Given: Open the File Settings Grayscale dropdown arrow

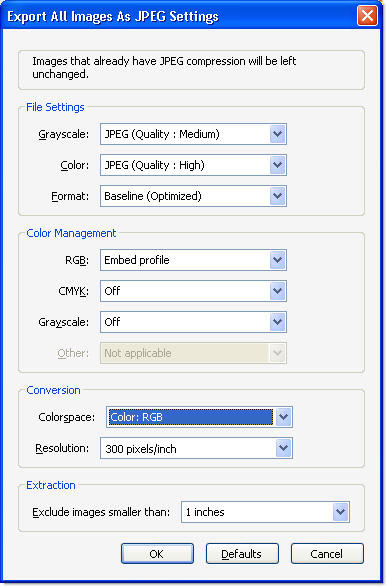Looking at the screenshot, I should (277, 134).
